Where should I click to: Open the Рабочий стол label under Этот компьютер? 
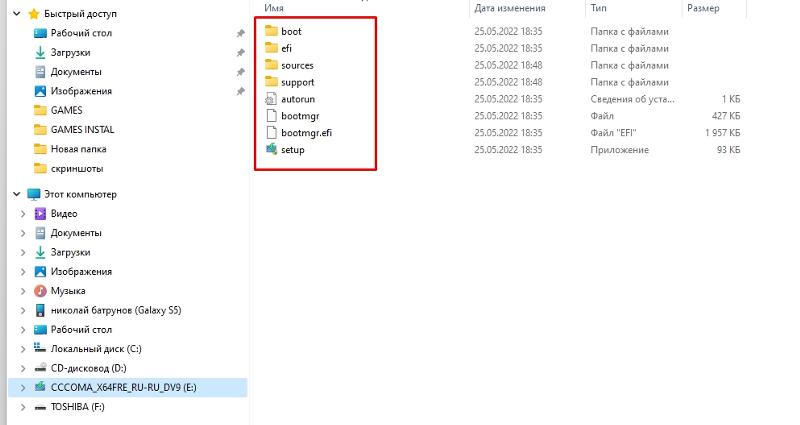click(81, 330)
